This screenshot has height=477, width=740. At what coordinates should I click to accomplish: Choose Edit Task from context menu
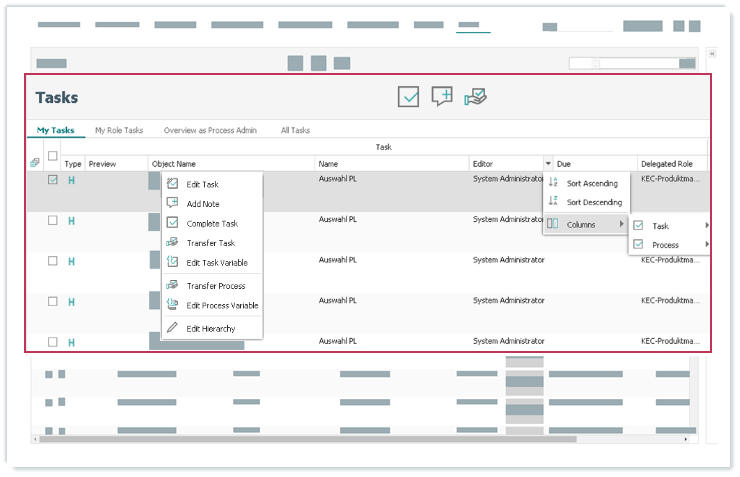[212, 184]
